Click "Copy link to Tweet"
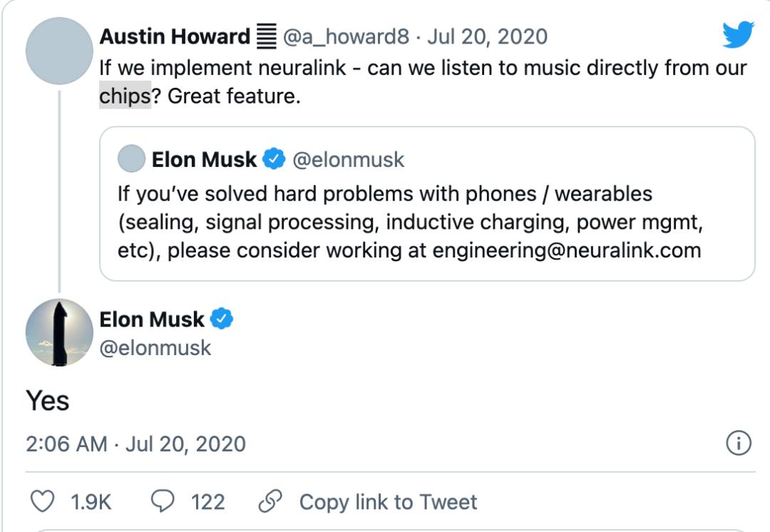This screenshot has height=532, width=770. point(388,502)
